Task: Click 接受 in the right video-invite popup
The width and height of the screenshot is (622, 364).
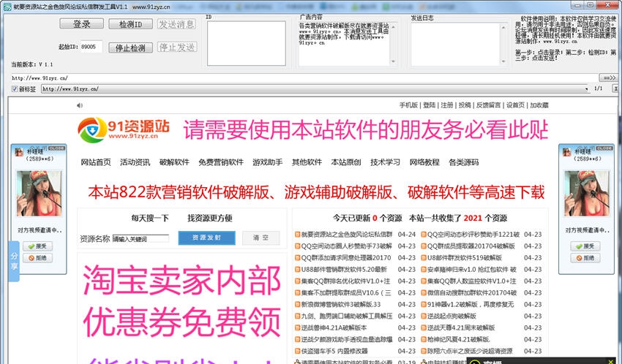Action: tap(585, 246)
